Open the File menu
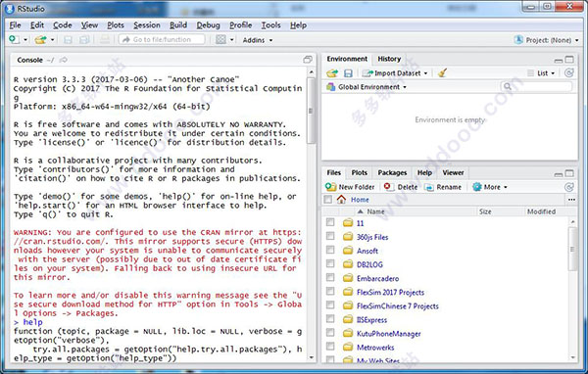The image size is (588, 374). 15,25
